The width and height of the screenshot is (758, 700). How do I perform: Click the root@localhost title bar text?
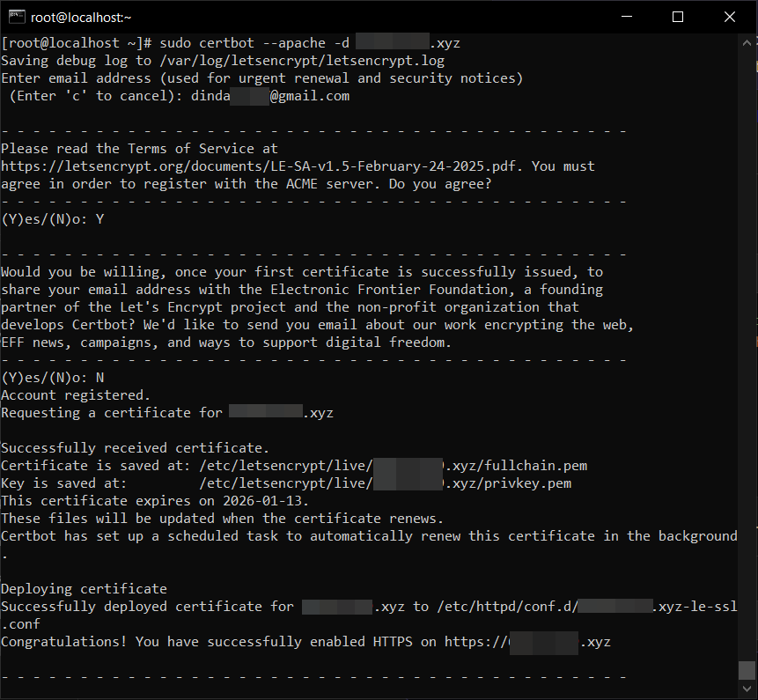[x=79, y=17]
